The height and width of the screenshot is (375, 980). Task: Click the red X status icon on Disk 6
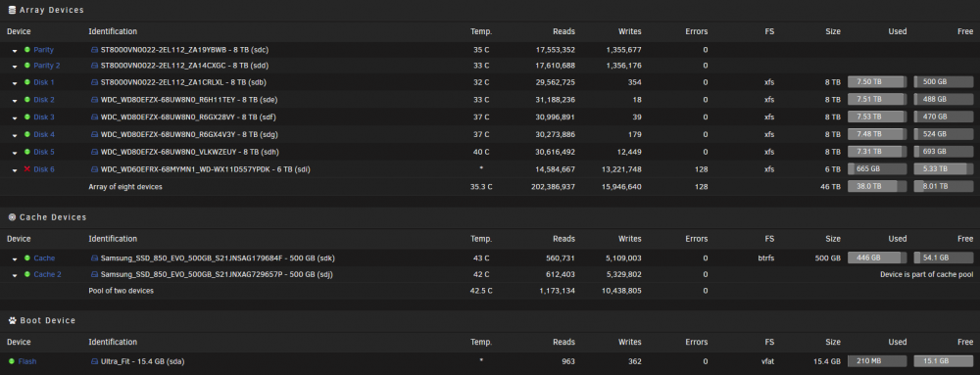click(x=26, y=169)
